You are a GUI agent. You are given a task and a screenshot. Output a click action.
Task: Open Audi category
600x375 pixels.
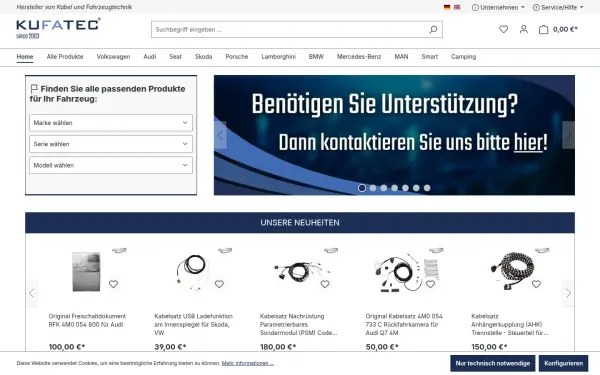point(150,57)
